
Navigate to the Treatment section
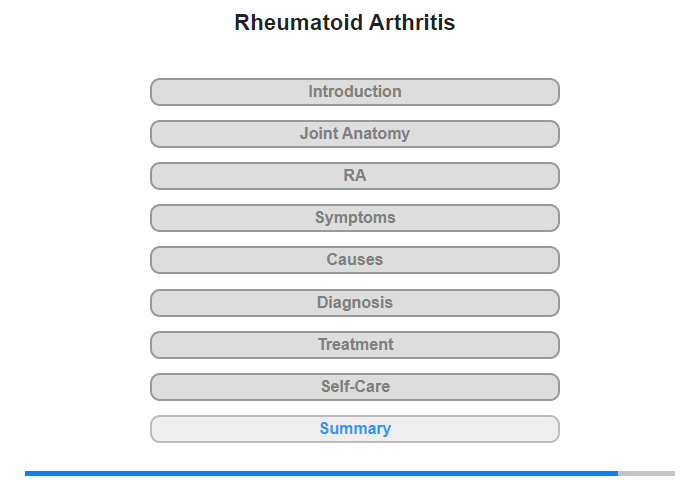tap(355, 345)
